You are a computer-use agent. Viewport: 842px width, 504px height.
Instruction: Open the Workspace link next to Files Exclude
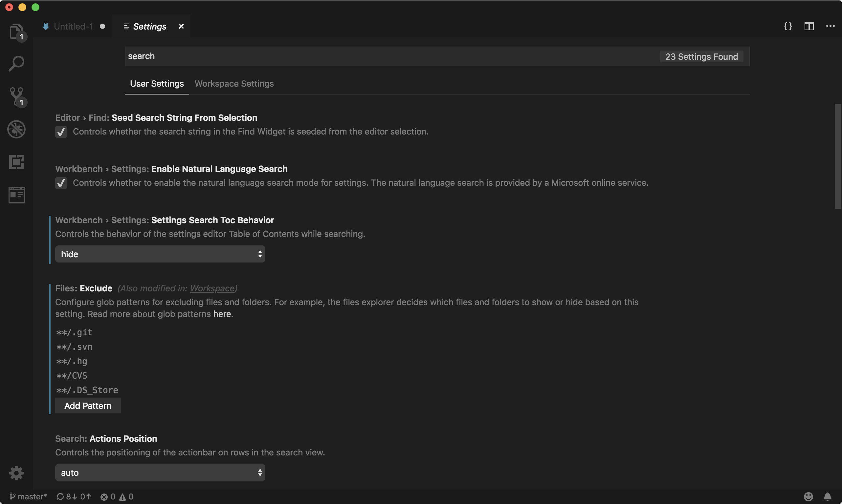[x=212, y=288]
